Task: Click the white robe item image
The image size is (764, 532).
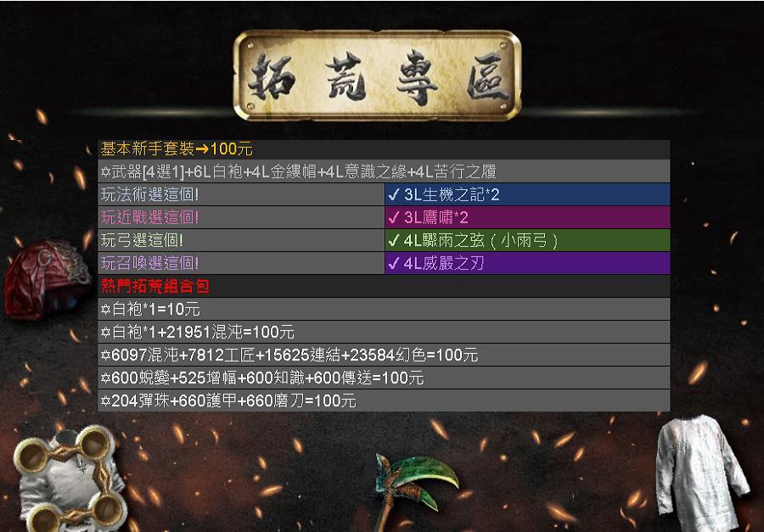Action: pyautogui.click(x=702, y=472)
